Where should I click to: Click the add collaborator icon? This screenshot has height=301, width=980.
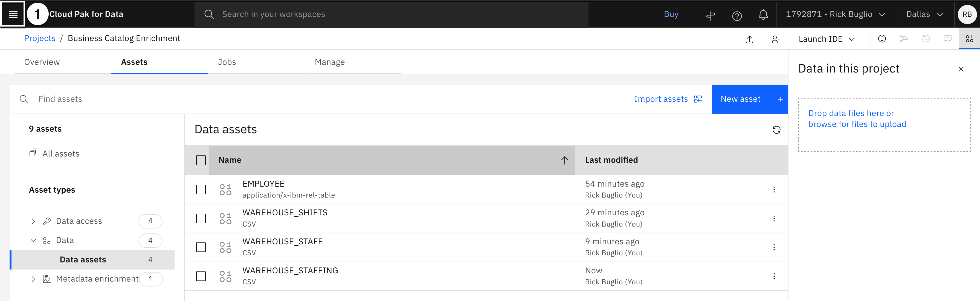click(x=776, y=39)
